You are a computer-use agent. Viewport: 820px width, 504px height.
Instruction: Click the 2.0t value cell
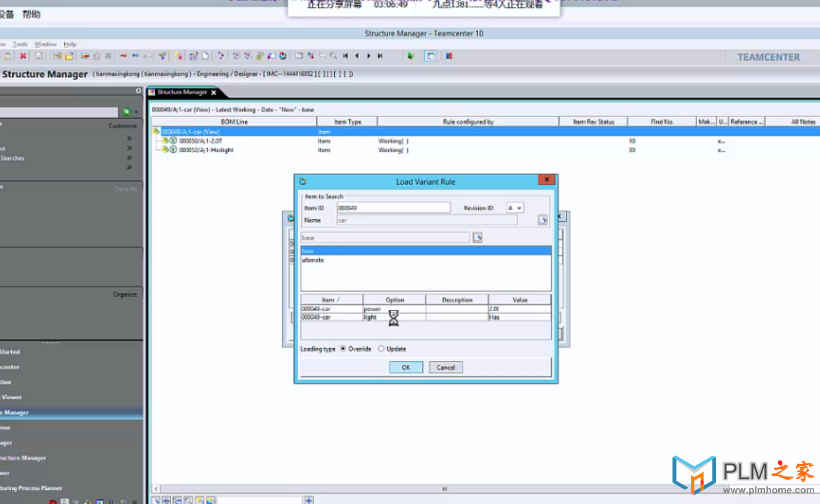(519, 309)
